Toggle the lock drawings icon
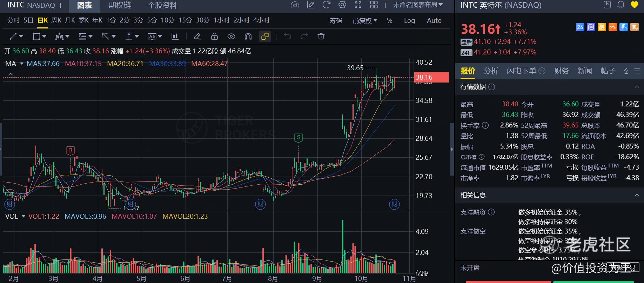 pos(214,37)
